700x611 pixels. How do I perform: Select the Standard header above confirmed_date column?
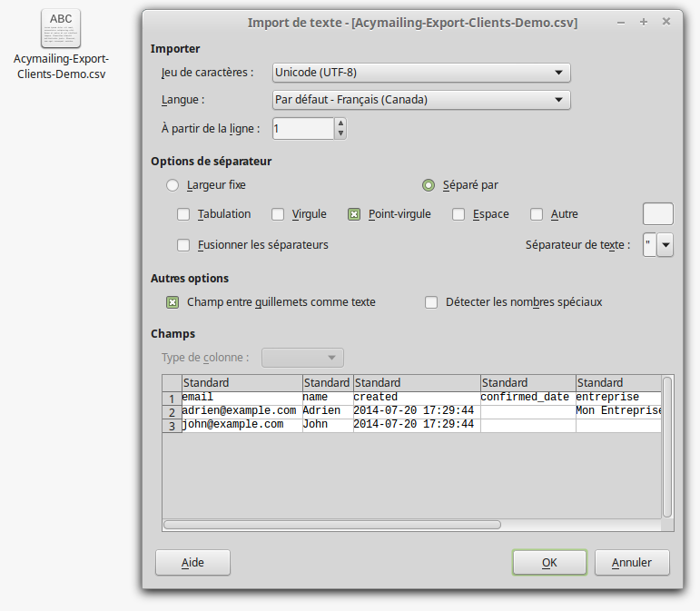point(528,383)
